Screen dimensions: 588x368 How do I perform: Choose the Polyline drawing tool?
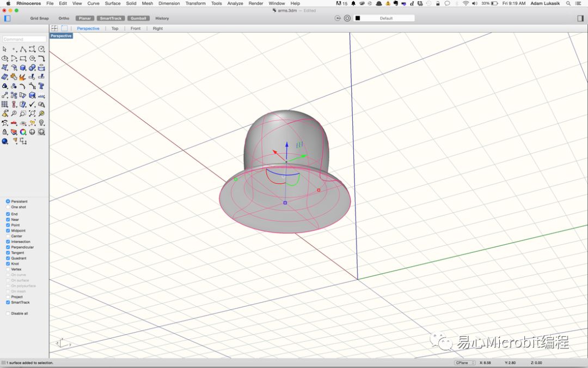pyautogui.click(x=23, y=49)
